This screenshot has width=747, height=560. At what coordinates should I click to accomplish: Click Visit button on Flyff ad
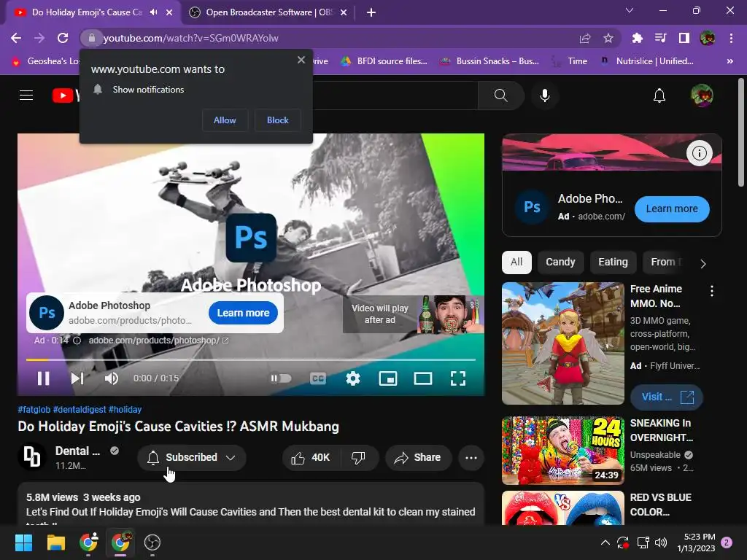[667, 397]
